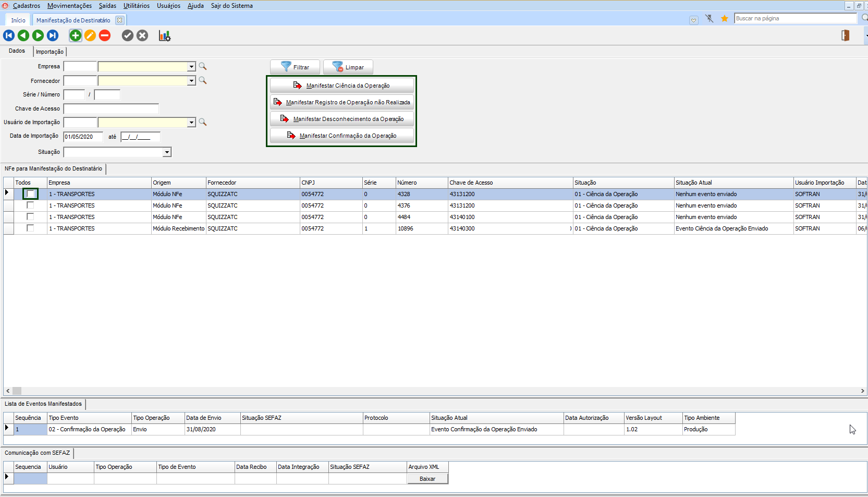Tick the checkbox for row number 4484
868x497 pixels.
tap(30, 217)
